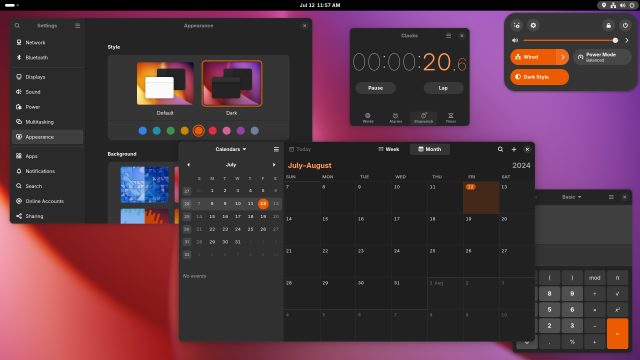Click the power off icon in quick settings
Screen dimensions: 640x360
pyautogui.click(x=625, y=25)
